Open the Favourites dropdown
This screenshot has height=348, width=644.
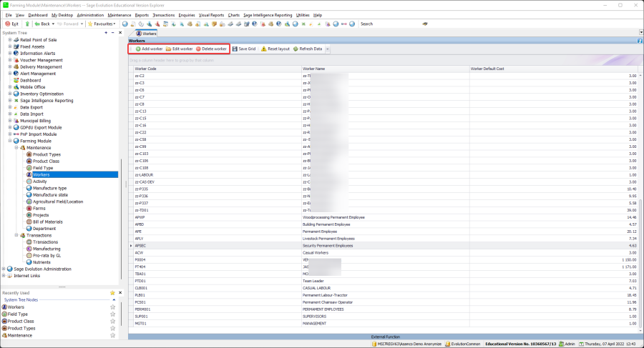pos(103,24)
